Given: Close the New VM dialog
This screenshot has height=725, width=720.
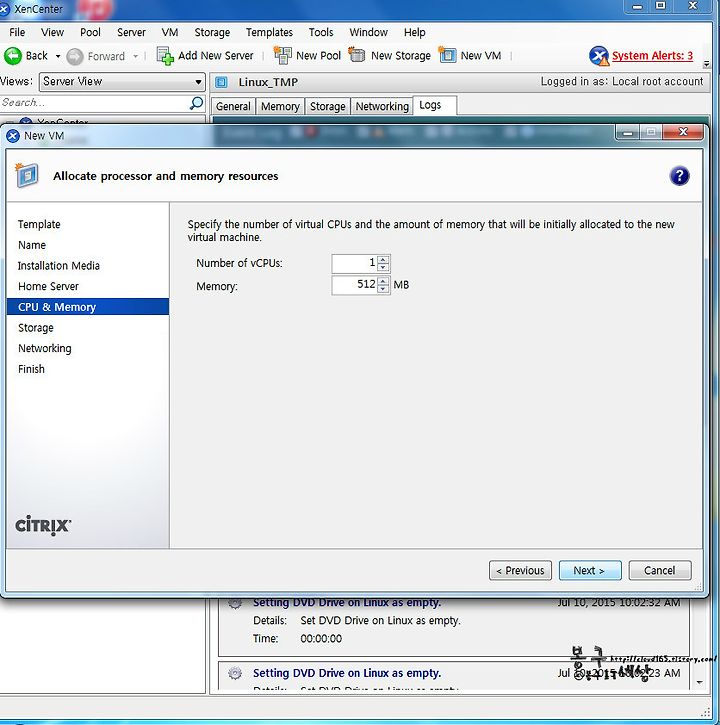Looking at the screenshot, I should [683, 132].
